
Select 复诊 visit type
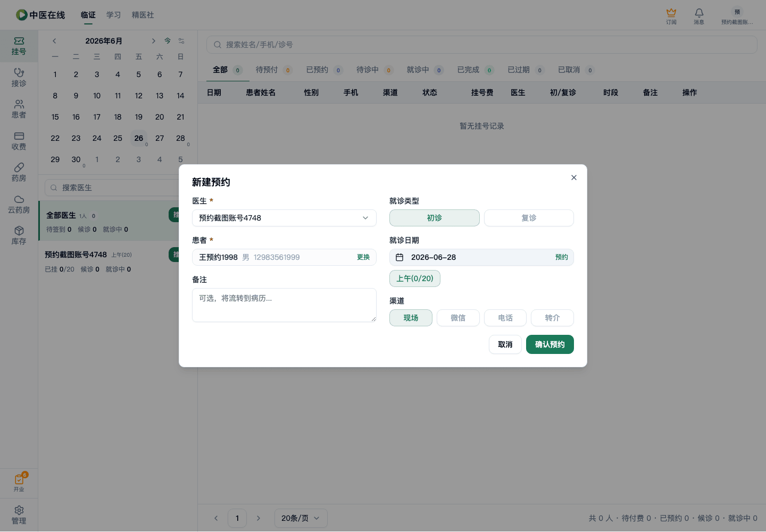click(529, 218)
